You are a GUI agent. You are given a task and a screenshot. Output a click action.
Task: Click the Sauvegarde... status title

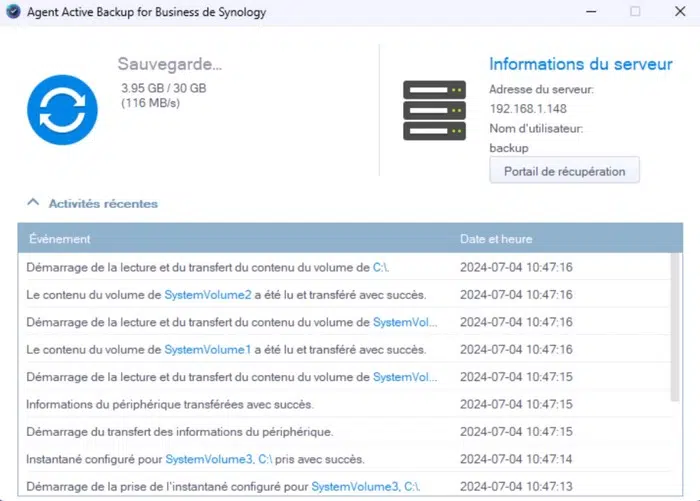(170, 64)
